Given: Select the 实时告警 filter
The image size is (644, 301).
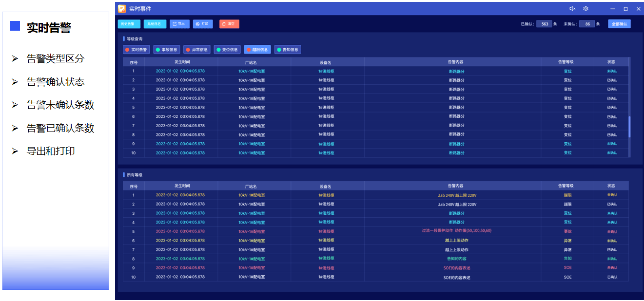Looking at the screenshot, I should (137, 50).
